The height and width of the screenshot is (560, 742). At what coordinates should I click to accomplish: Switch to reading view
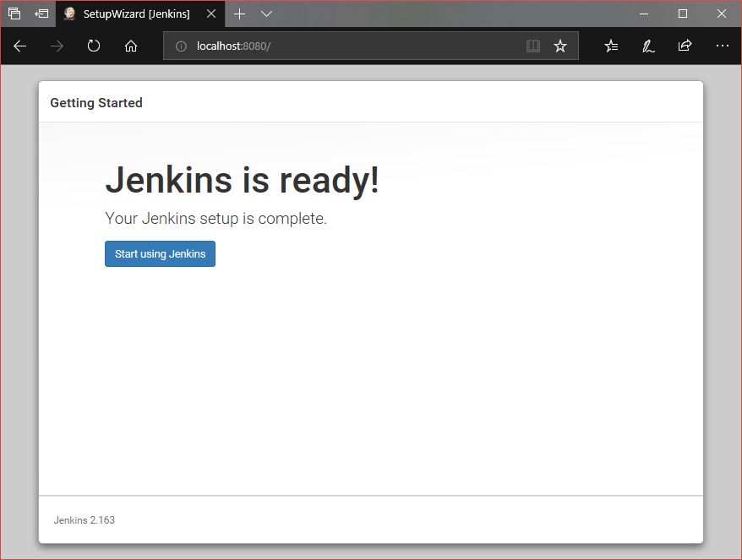[x=533, y=46]
